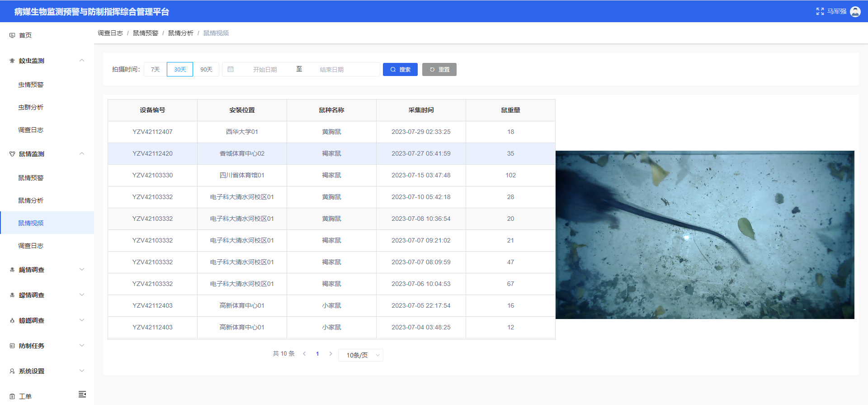Go to the next page arrow
Viewport: 868px width, 405px height.
point(330,354)
